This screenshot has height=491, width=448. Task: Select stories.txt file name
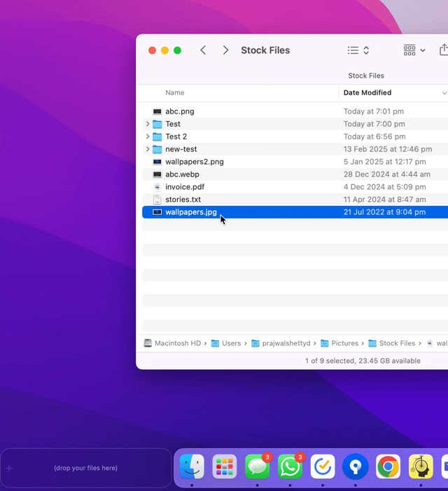[183, 200]
